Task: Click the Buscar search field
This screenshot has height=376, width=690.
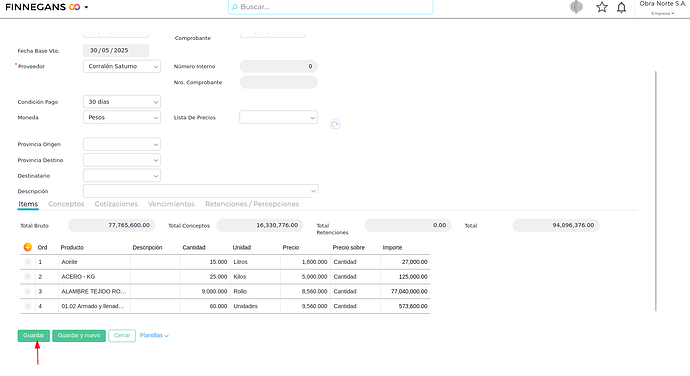Action: (330, 7)
